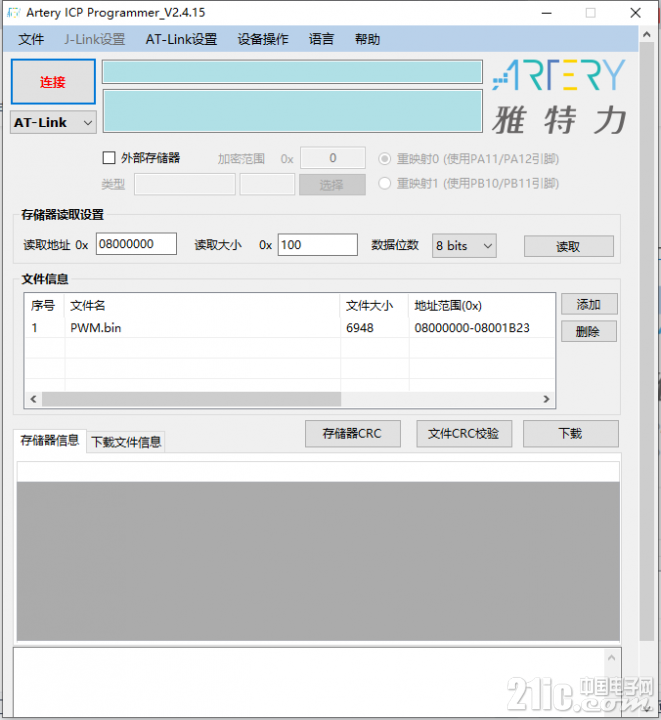Click the 文件大小 column header
The width and height of the screenshot is (661, 720).
pos(374,305)
